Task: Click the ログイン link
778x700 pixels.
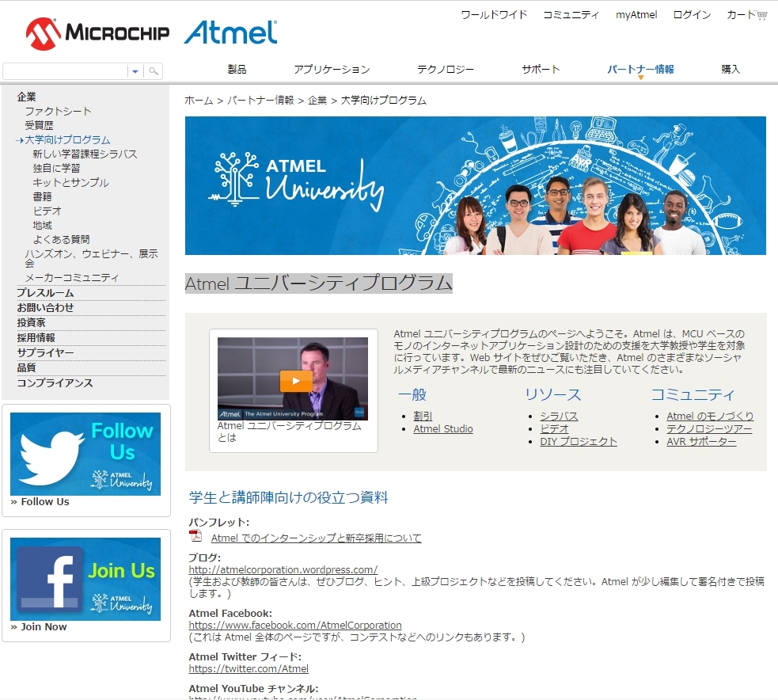Action: click(x=693, y=15)
